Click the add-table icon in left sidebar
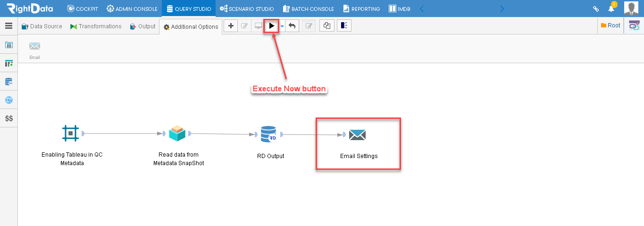The width and height of the screenshot is (644, 226). [x=8, y=63]
